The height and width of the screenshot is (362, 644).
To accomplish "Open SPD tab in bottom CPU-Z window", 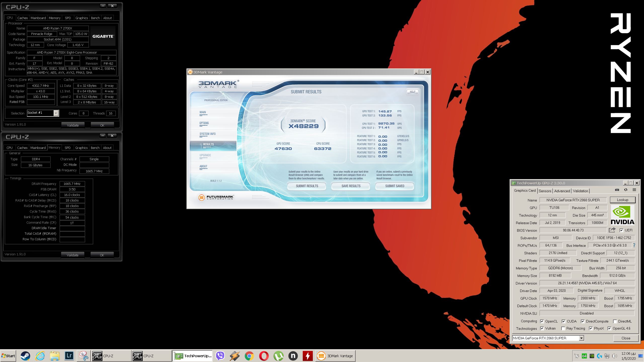I will 68,148.
